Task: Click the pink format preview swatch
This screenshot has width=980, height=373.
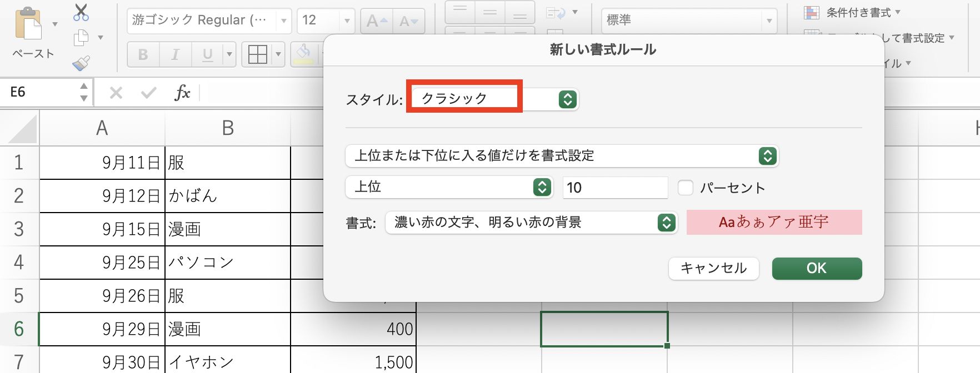Action: coord(774,223)
